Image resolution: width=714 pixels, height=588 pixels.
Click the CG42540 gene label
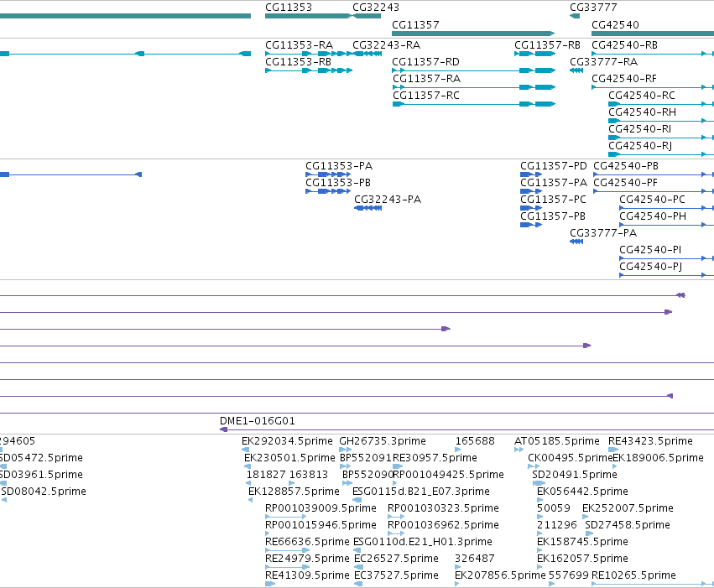click(x=615, y=24)
